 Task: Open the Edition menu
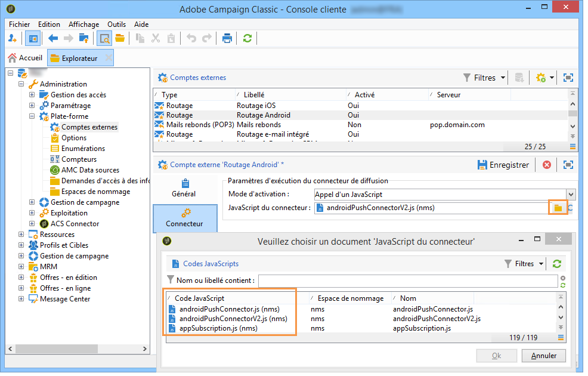pyautogui.click(x=49, y=24)
